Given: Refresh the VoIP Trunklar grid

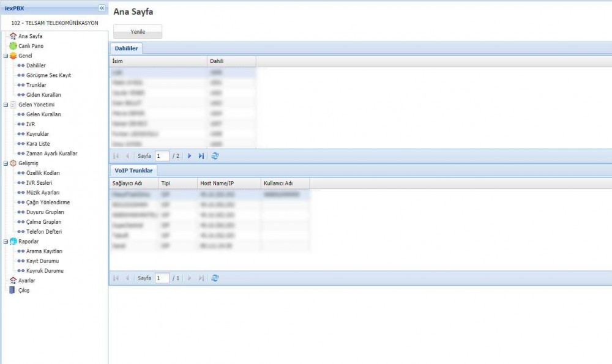Looking at the screenshot, I should [x=215, y=278].
